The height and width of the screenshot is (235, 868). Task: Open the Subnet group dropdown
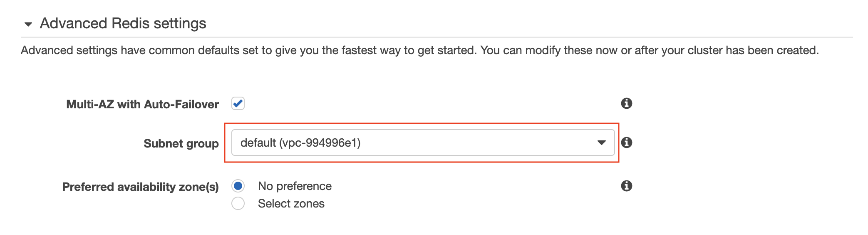coord(423,142)
